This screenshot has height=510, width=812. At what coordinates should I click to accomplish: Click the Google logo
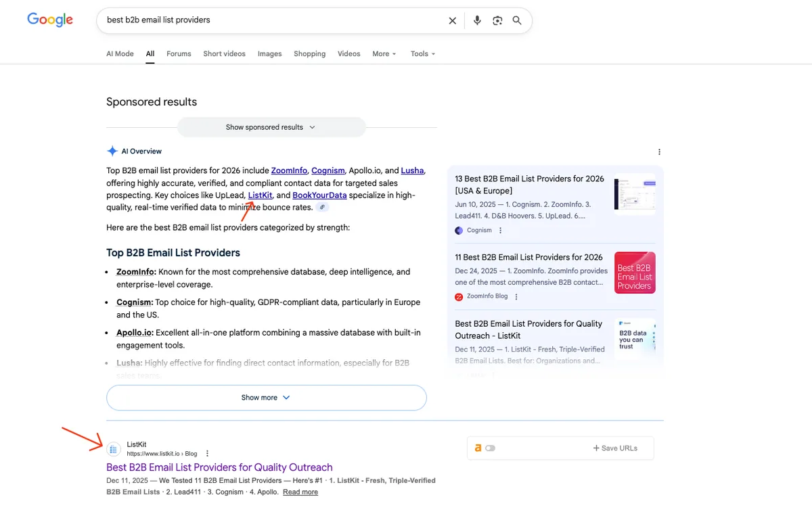(50, 20)
